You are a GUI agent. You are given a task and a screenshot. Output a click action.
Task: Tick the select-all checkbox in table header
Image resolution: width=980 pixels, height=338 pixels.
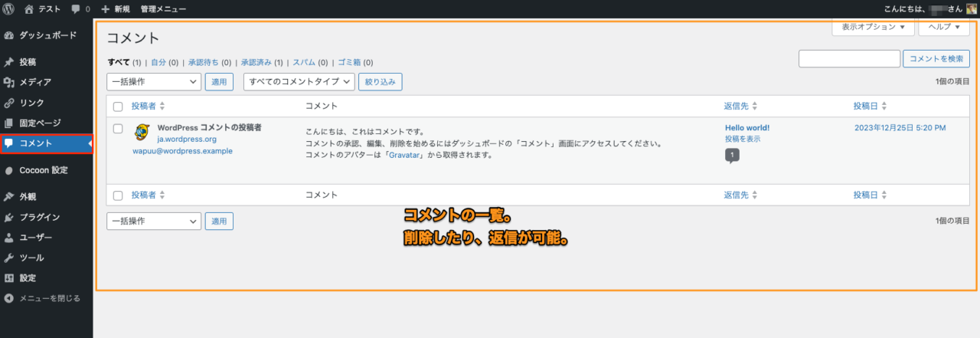click(118, 107)
